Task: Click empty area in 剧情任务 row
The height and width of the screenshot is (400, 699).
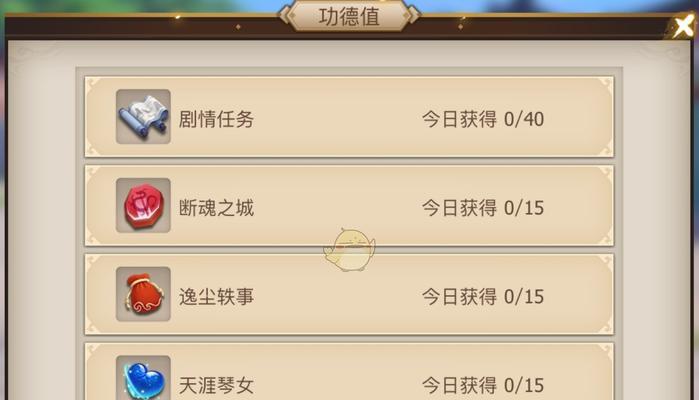Action: click(338, 117)
